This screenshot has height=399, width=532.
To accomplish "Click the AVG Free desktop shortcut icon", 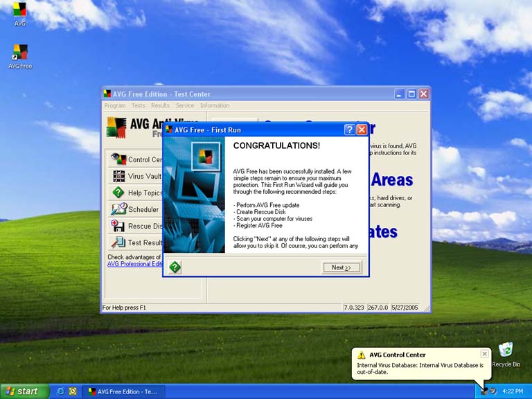I will [x=20, y=53].
